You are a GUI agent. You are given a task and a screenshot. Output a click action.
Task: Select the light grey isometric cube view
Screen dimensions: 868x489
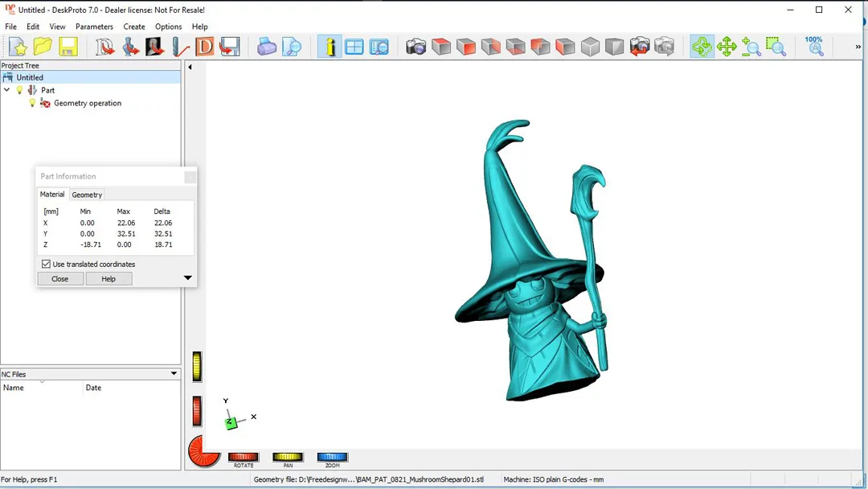pos(590,47)
